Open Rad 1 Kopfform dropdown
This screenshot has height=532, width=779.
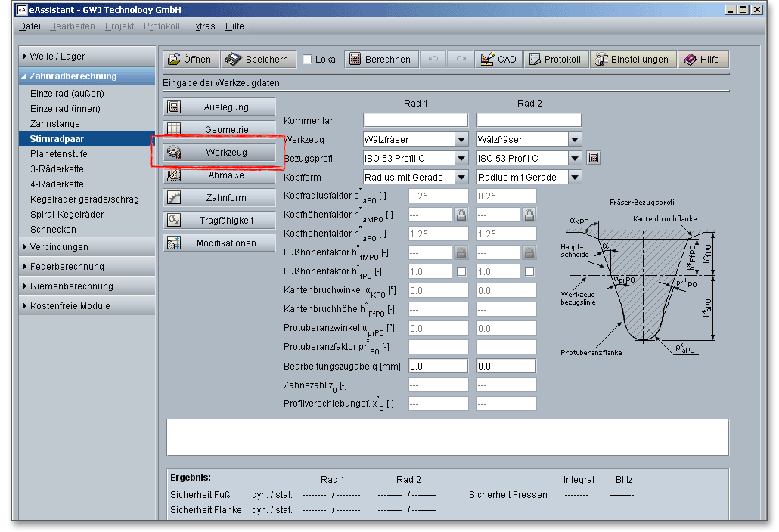(x=461, y=177)
